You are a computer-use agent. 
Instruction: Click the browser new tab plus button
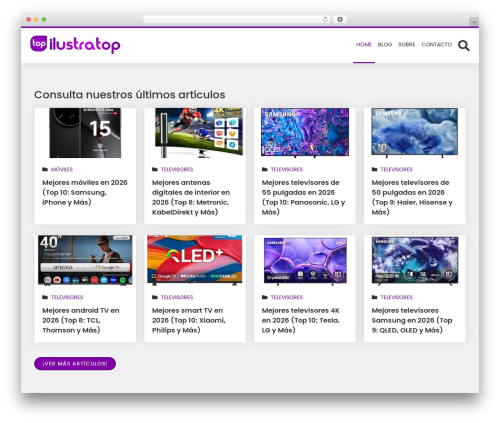474,22
